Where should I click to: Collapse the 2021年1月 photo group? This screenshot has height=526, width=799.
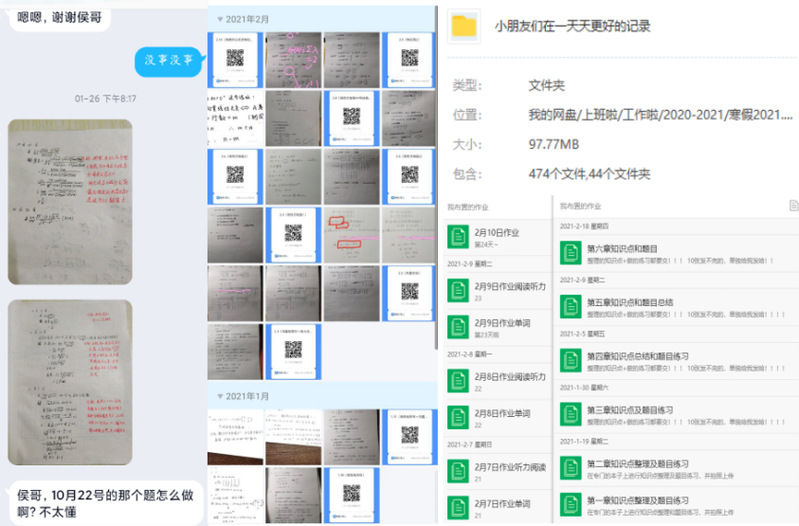point(220,397)
